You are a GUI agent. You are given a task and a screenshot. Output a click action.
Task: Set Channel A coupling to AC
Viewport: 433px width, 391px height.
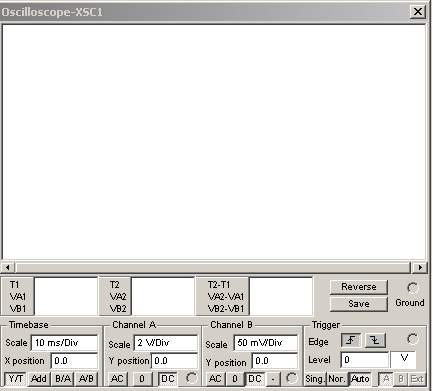coord(118,379)
